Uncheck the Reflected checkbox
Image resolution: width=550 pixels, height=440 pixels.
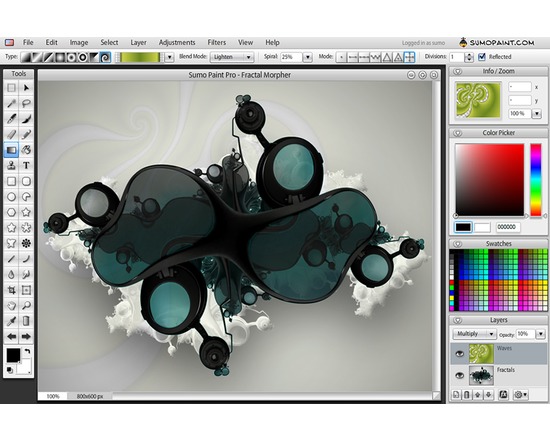pyautogui.click(x=482, y=56)
